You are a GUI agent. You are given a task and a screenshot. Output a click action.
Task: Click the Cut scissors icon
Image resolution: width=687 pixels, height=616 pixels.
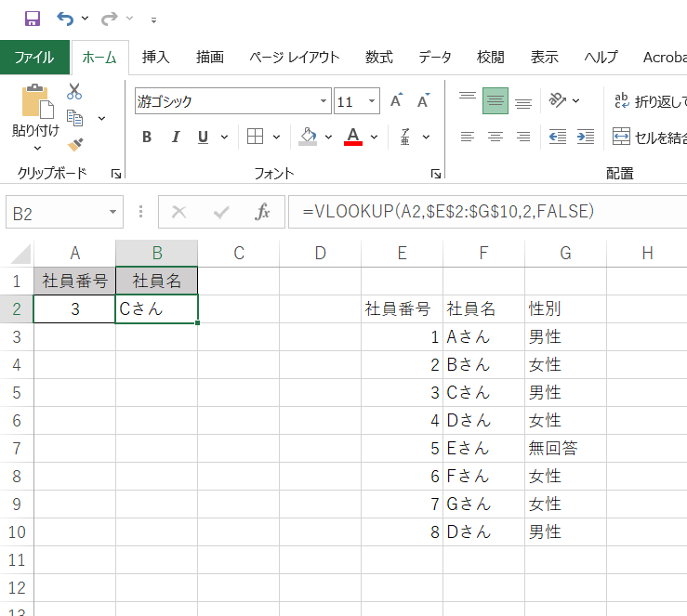click(x=75, y=91)
